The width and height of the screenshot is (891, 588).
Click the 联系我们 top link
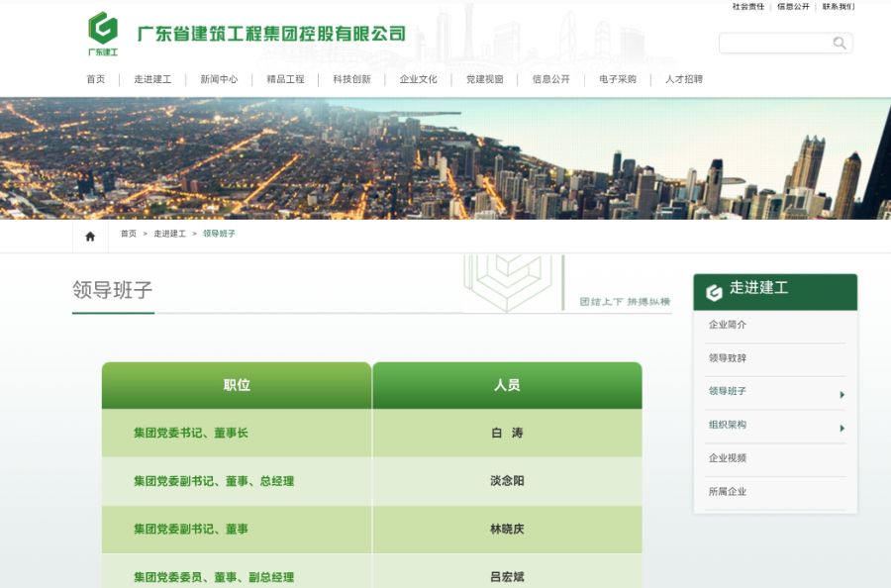click(x=838, y=7)
